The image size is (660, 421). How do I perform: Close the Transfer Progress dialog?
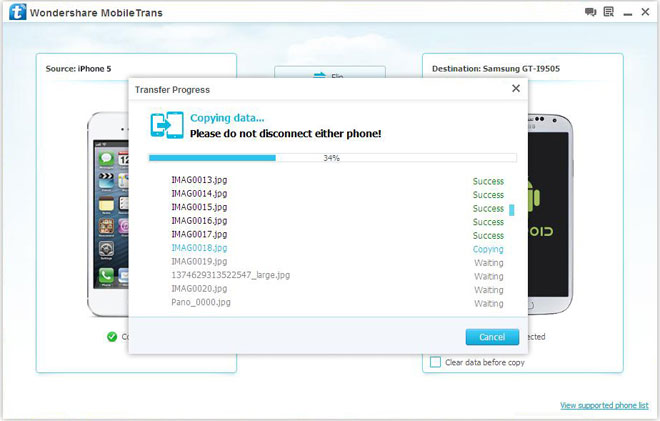point(516,88)
